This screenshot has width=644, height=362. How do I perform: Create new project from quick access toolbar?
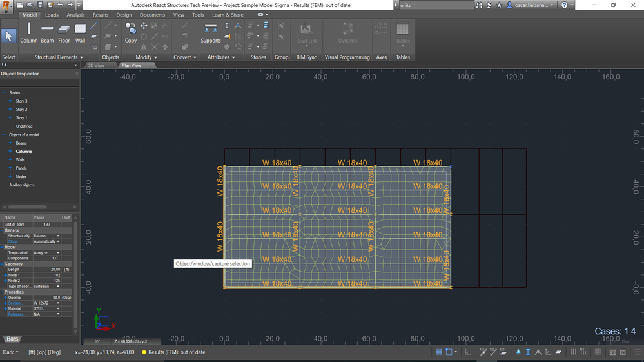coord(20,5)
